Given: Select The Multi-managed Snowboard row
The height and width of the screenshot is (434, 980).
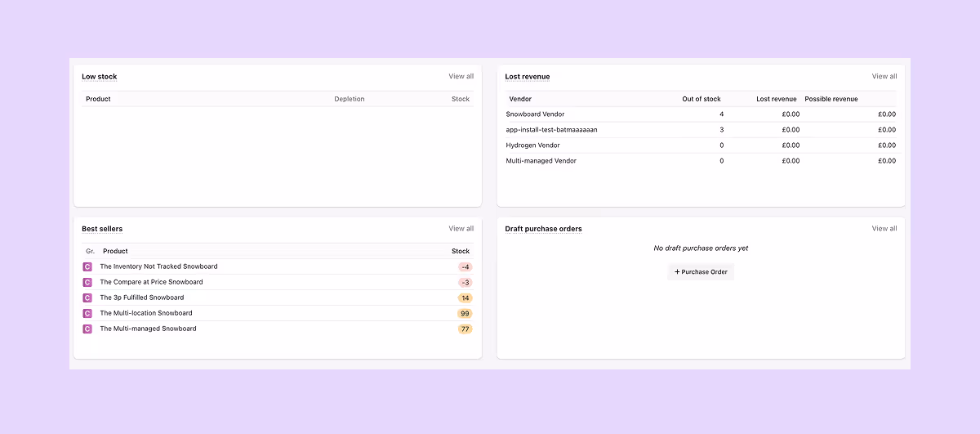Looking at the screenshot, I should [x=278, y=329].
